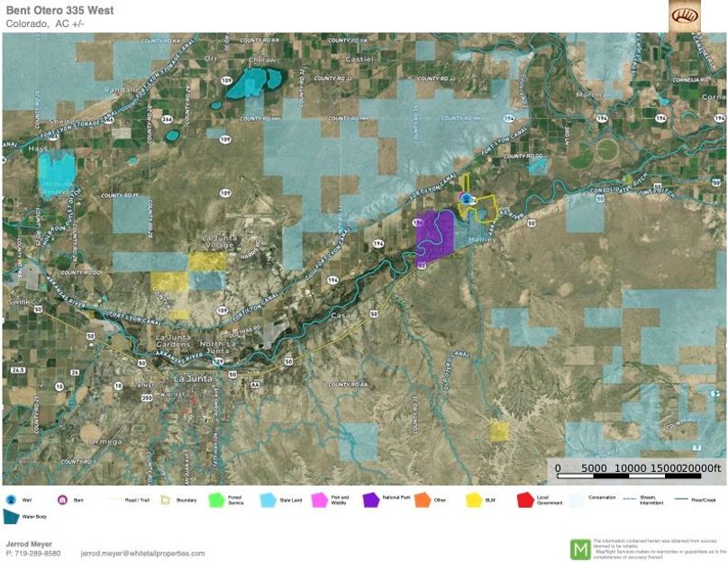Select the State Land blue swatch
Image resolution: width=728 pixels, height=562 pixels.
pyautogui.click(x=268, y=499)
